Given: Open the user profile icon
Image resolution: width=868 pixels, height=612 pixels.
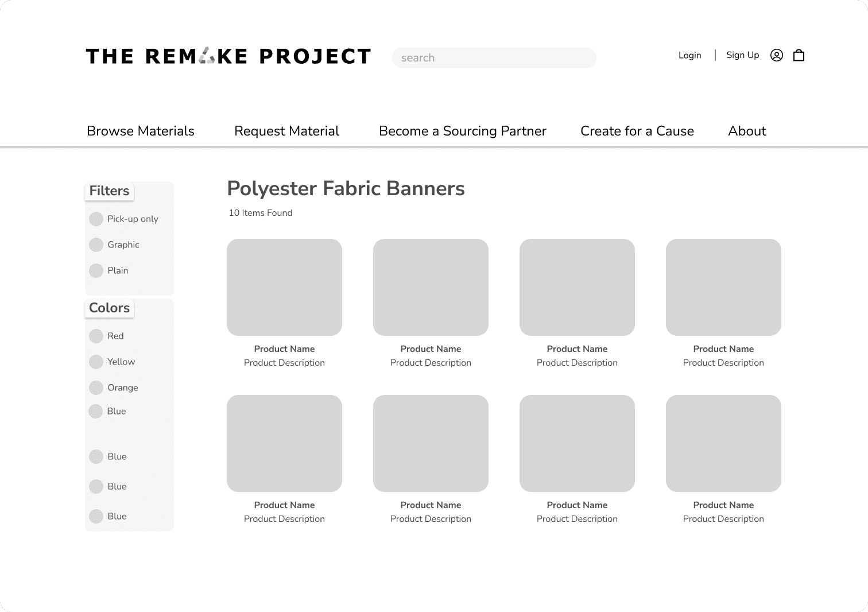Looking at the screenshot, I should pyautogui.click(x=776, y=55).
